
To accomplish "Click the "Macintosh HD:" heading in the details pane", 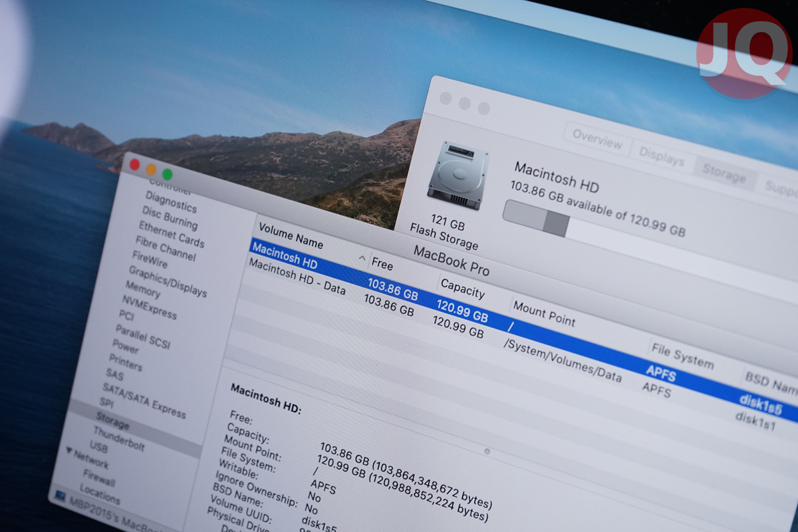I will point(266,398).
